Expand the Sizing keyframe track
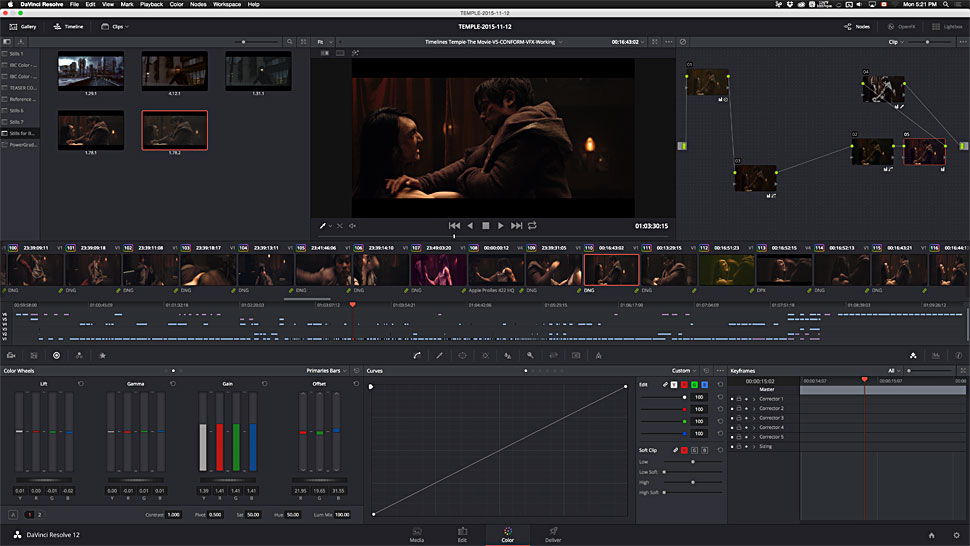This screenshot has height=546, width=970. (754, 446)
